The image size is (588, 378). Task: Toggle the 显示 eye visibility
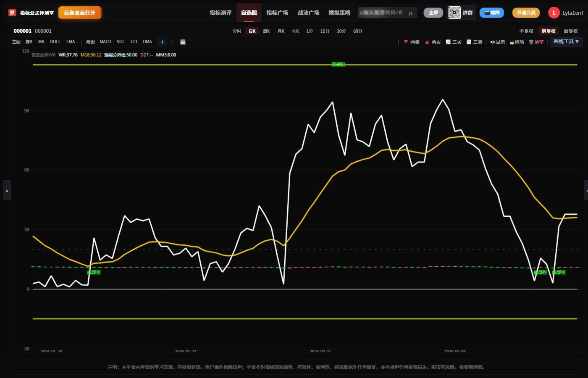[x=498, y=42]
